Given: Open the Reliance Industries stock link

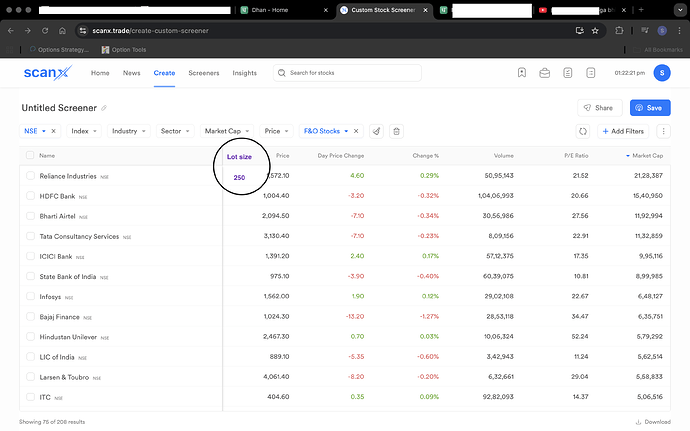Looking at the screenshot, I should tap(68, 176).
